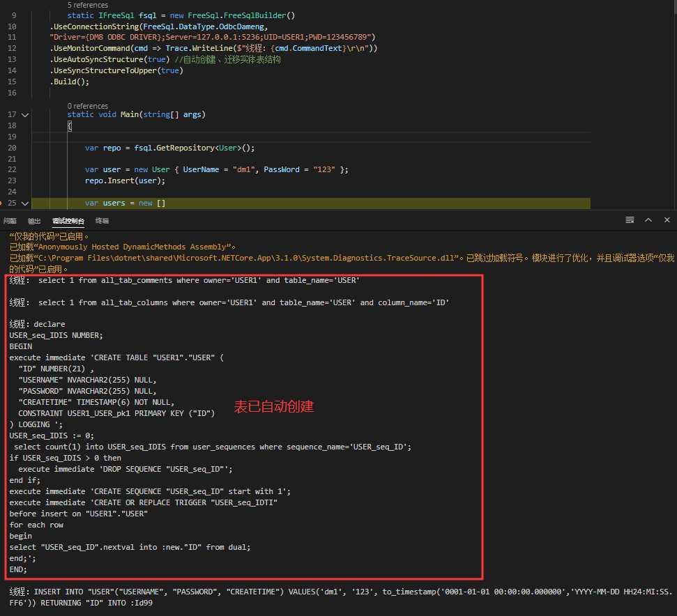This screenshot has height=616, width=677.
Task: Click 'select 1 from all_tab_columns' console line
Action: click(x=229, y=303)
